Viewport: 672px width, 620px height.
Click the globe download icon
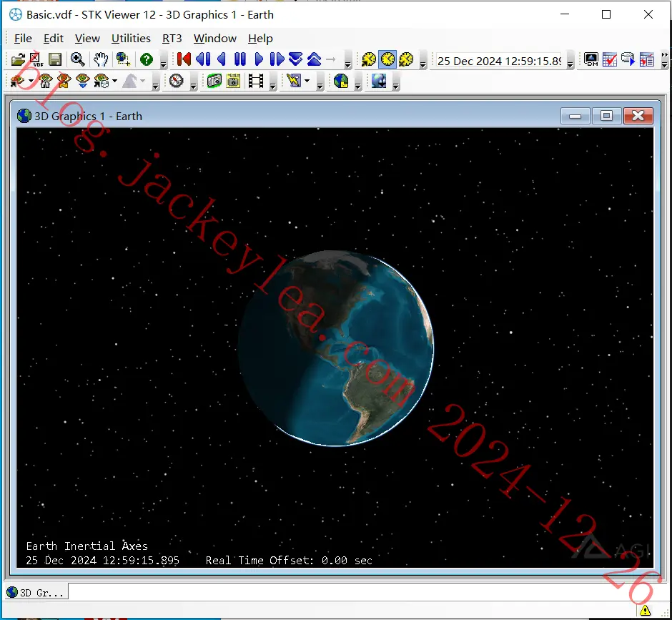[379, 81]
